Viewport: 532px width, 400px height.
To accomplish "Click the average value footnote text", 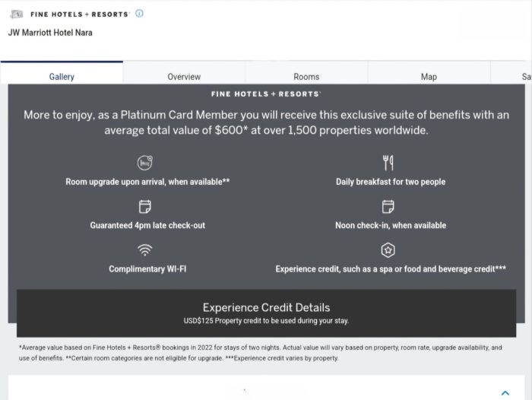I will point(260,353).
